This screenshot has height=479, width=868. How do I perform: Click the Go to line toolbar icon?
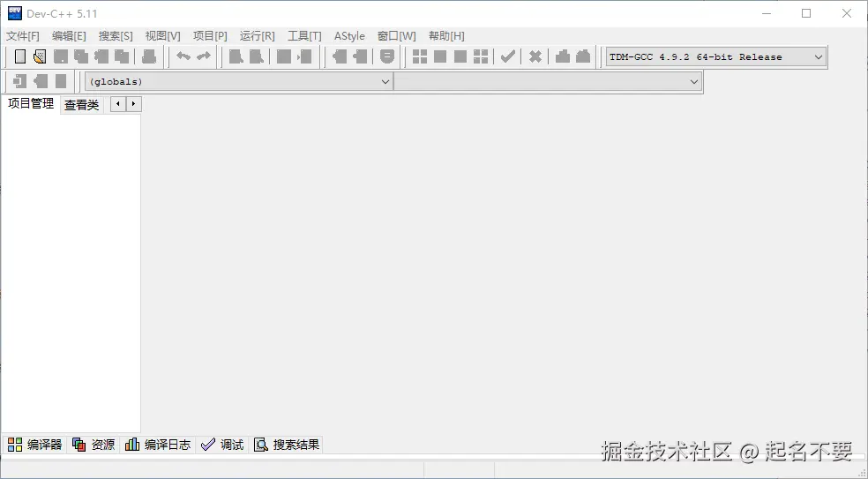tap(304, 56)
